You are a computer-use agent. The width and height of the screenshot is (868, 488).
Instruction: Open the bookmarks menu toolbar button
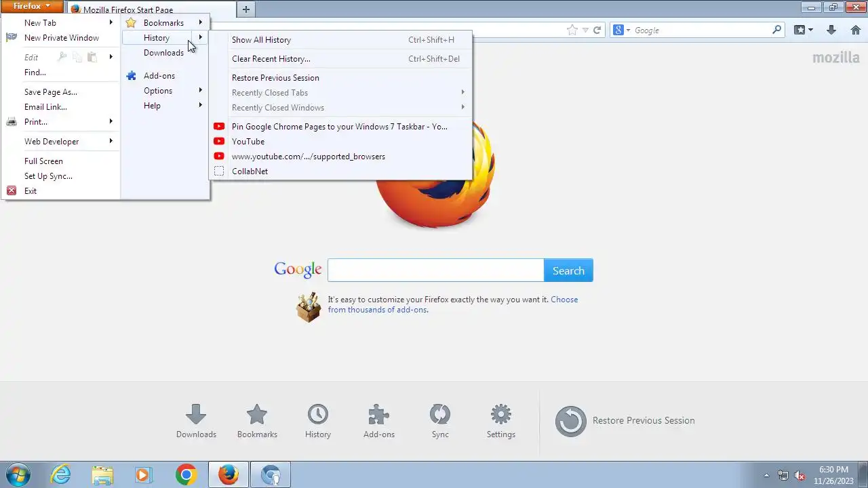(x=804, y=30)
